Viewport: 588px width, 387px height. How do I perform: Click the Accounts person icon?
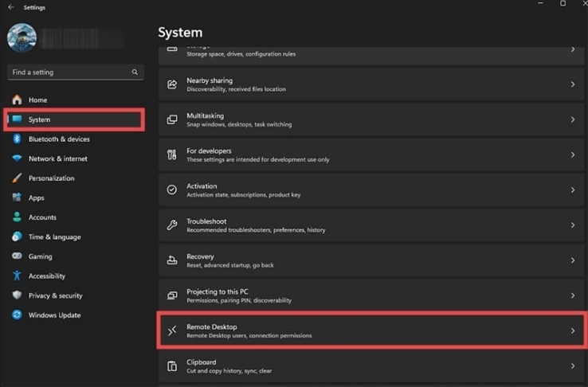click(x=17, y=217)
